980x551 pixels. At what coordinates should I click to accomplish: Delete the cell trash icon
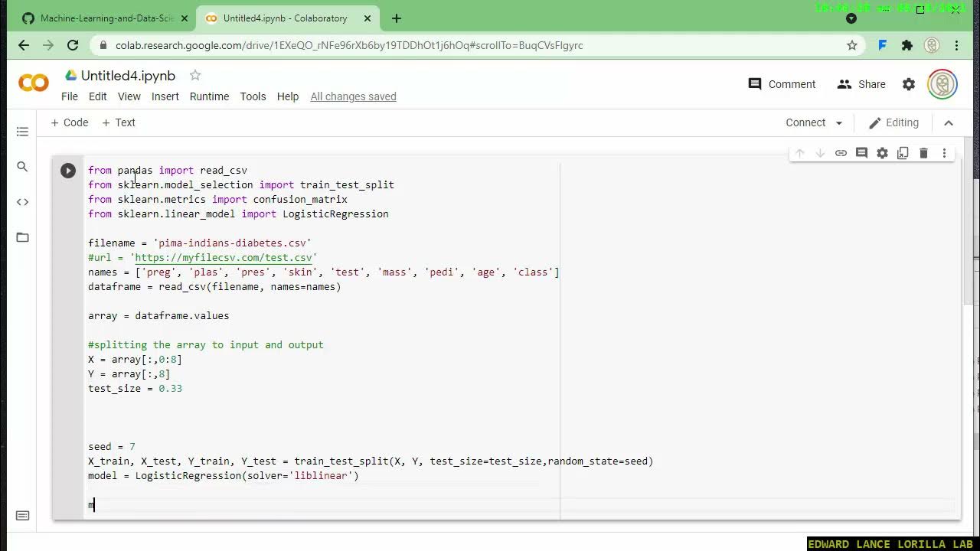click(x=923, y=153)
